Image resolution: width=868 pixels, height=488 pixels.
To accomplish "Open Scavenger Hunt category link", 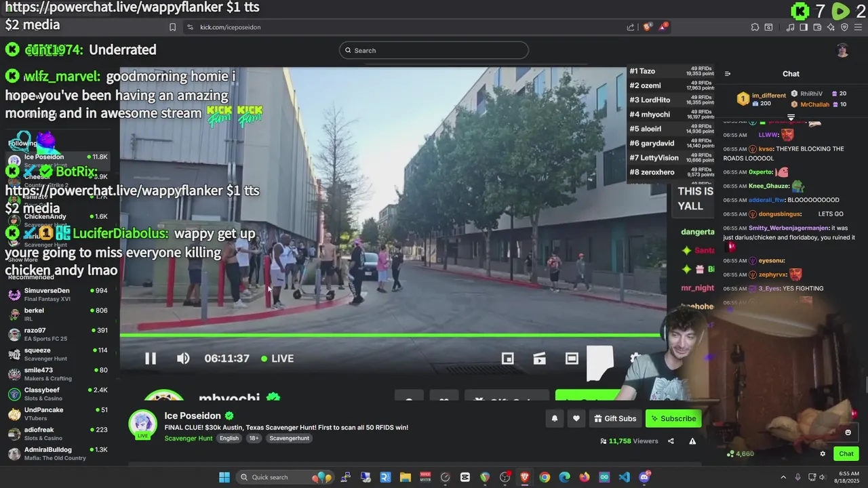I will (x=189, y=439).
